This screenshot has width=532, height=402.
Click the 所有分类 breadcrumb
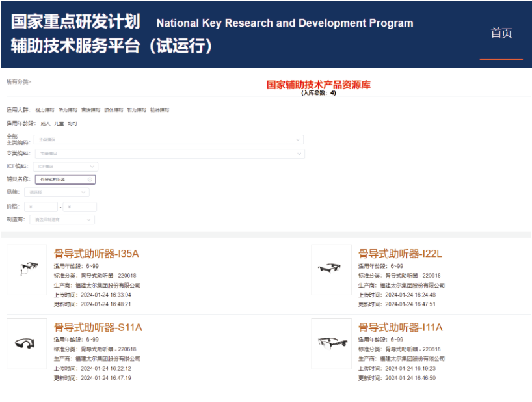click(x=18, y=82)
